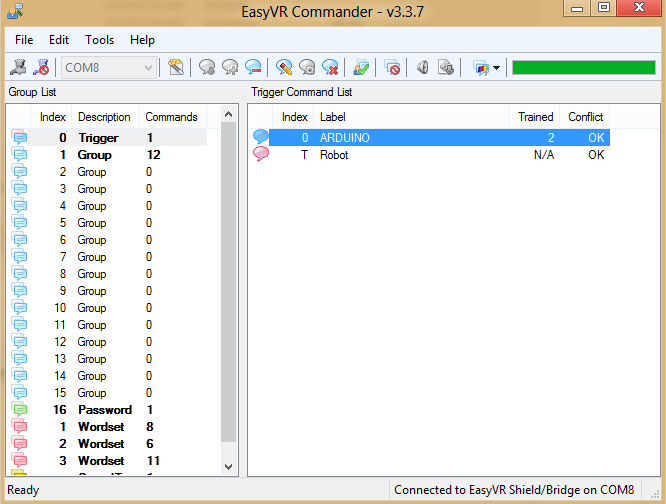Click the Erase Training red X bubble icon

click(x=330, y=68)
